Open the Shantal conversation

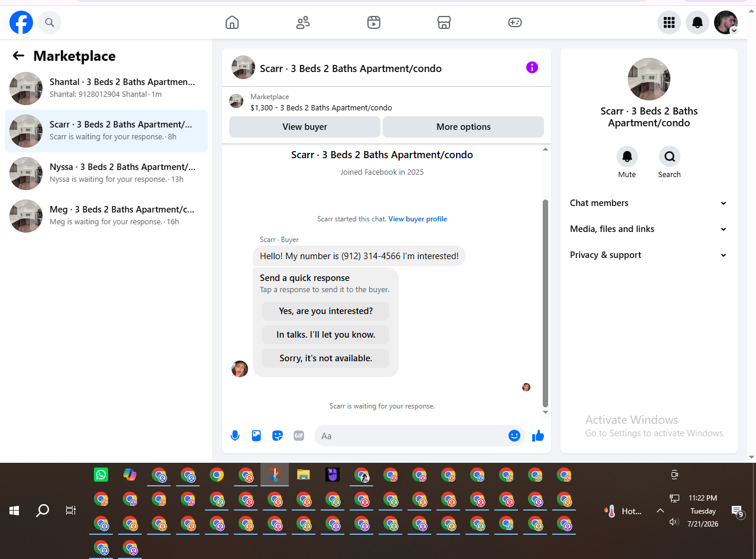click(106, 89)
